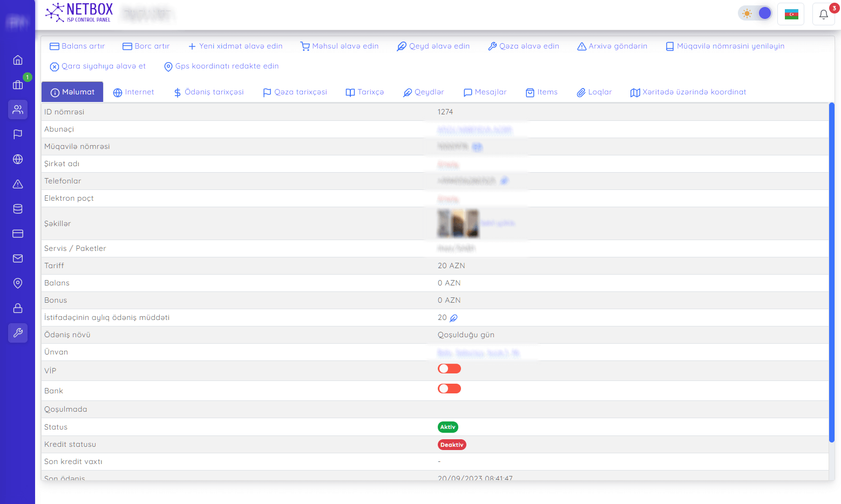Toggle the light/dark theme switch
The height and width of the screenshot is (504, 841).
[x=755, y=13]
